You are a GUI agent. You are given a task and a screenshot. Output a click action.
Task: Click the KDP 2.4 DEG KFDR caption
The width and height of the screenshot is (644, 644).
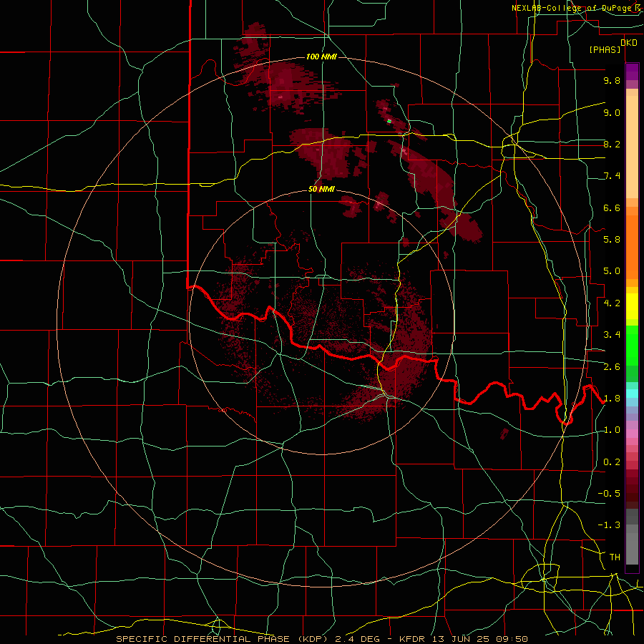click(321, 639)
